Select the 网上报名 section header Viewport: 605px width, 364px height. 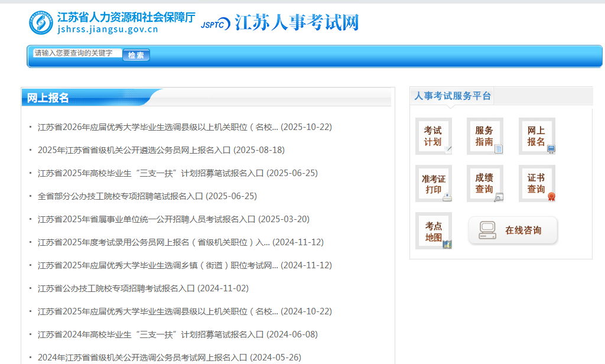47,97
